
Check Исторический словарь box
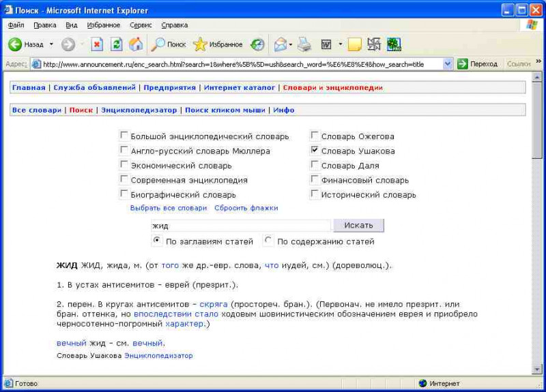point(315,194)
